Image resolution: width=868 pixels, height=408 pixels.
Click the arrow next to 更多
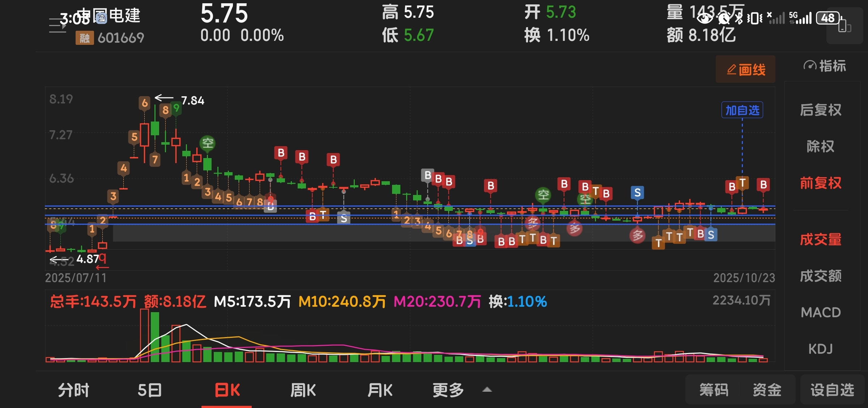click(x=487, y=390)
